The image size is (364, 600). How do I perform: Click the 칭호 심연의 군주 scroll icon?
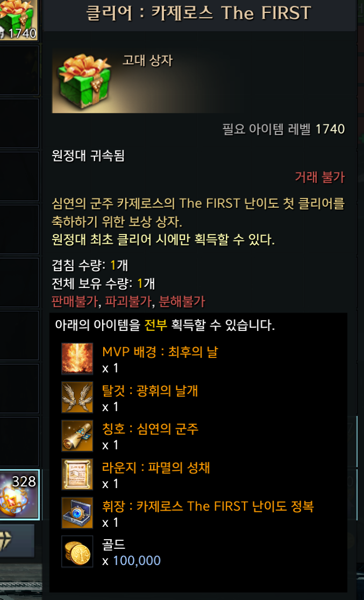pyautogui.click(x=77, y=436)
